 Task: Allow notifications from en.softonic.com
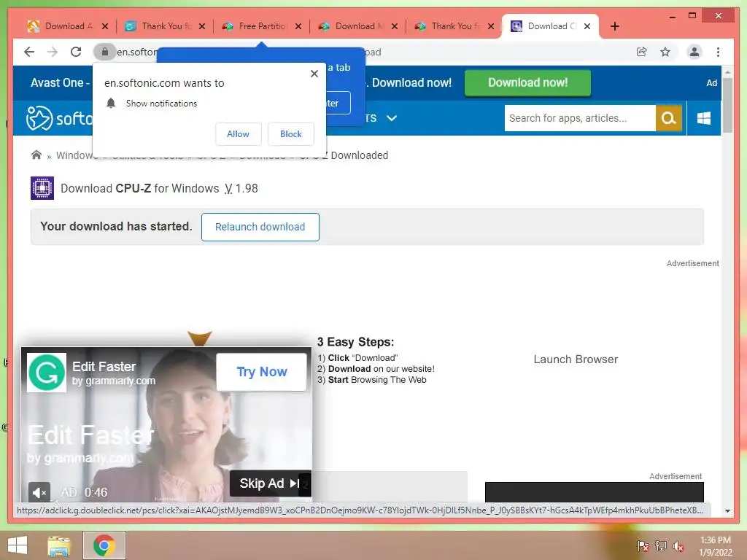pos(239,134)
